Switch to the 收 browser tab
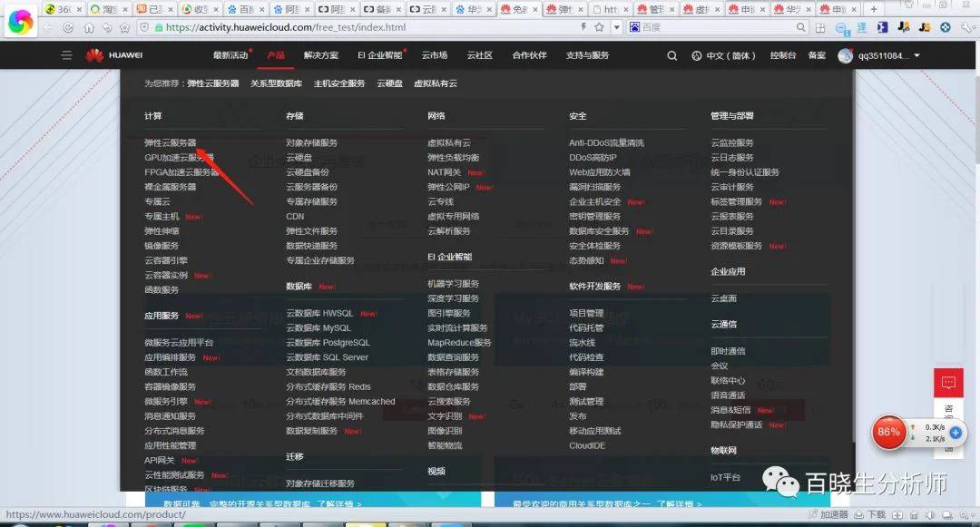Screen dimensions: 980x527 pyautogui.click(x=200, y=9)
